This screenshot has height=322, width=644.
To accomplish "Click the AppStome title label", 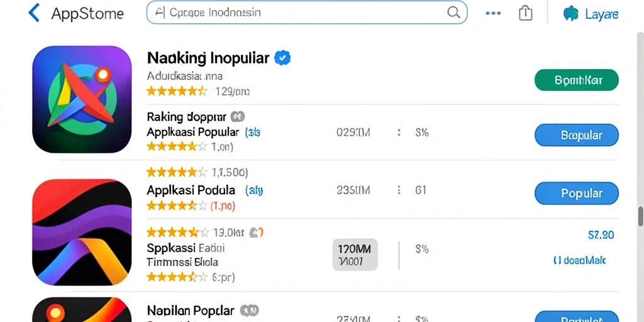I will point(87,14).
